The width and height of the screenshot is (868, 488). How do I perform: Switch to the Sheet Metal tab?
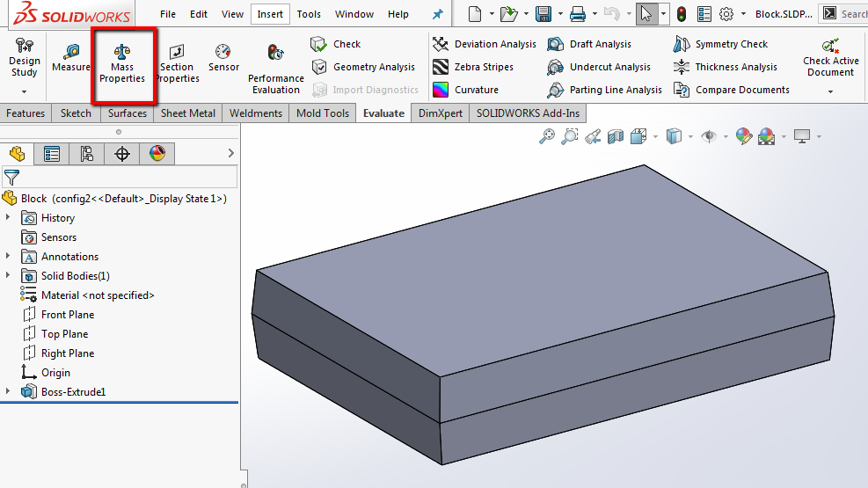click(188, 113)
